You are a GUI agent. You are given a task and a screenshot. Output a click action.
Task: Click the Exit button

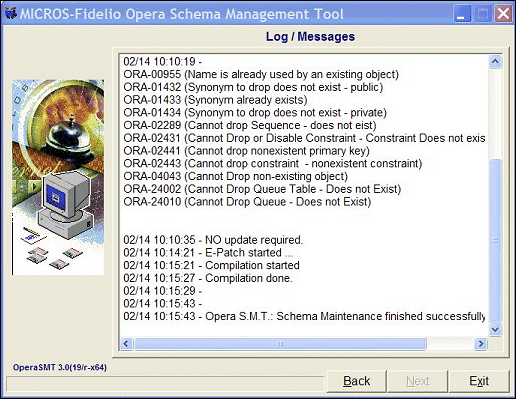pyautogui.click(x=479, y=381)
